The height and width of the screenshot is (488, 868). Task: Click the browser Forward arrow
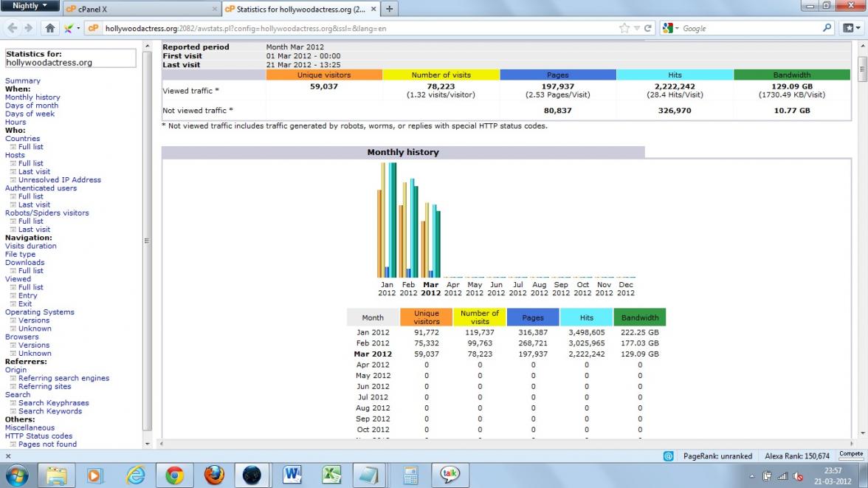(29, 28)
